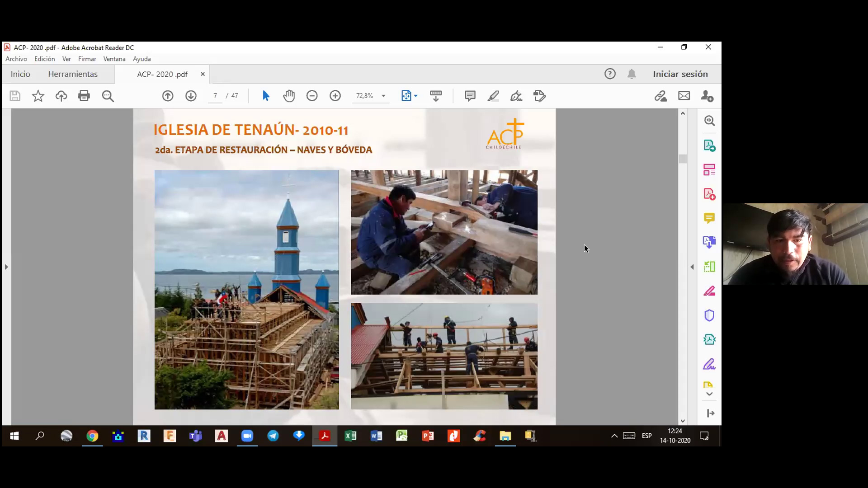Expand more tools chevron in sidebar
Image resolution: width=868 pixels, height=488 pixels.
tap(709, 394)
